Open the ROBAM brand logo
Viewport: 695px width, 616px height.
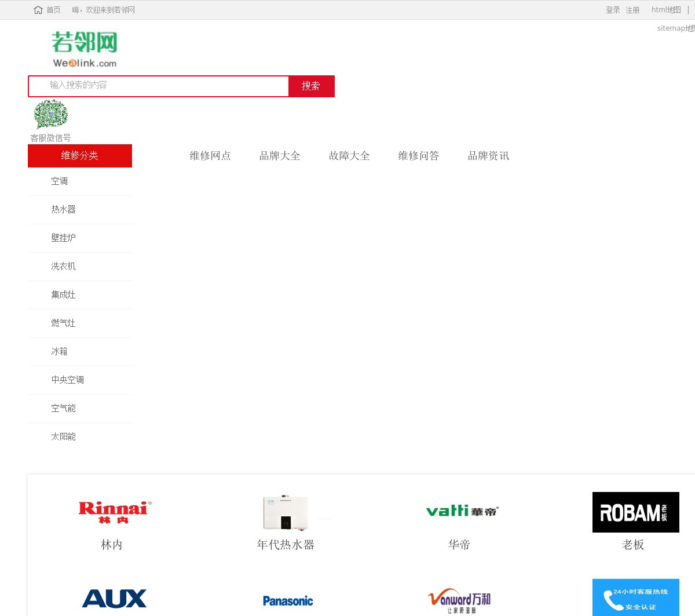[x=635, y=512]
